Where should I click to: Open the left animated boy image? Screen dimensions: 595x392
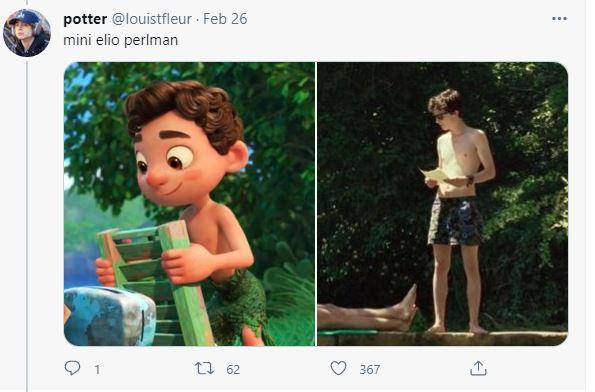click(x=189, y=204)
